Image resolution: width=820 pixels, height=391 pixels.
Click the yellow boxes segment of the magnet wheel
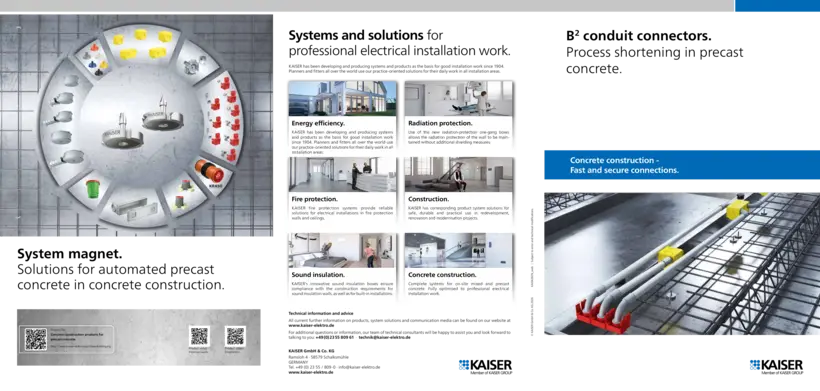point(141,43)
